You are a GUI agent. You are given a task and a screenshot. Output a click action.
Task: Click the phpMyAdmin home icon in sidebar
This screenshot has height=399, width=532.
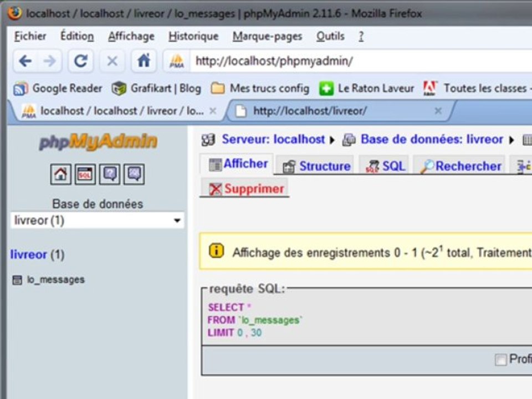tap(61, 175)
